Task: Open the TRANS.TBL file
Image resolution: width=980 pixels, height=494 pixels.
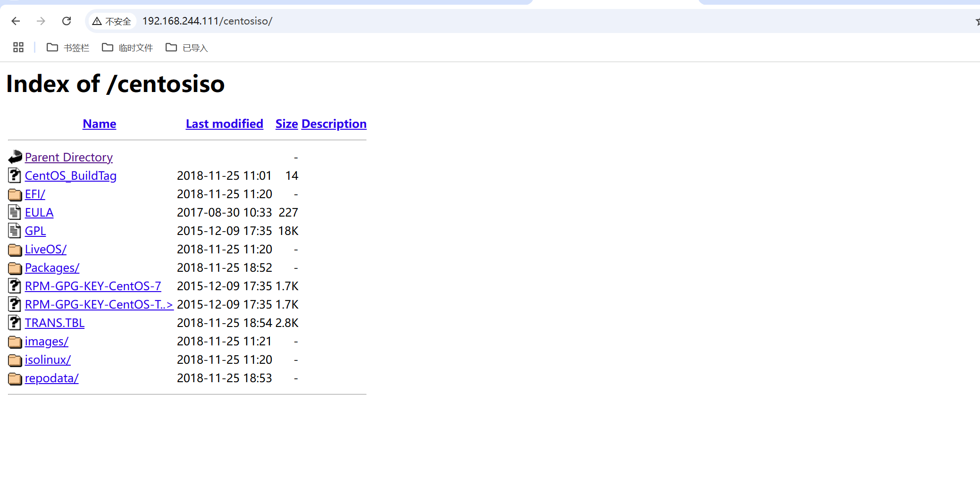Action: tap(55, 323)
